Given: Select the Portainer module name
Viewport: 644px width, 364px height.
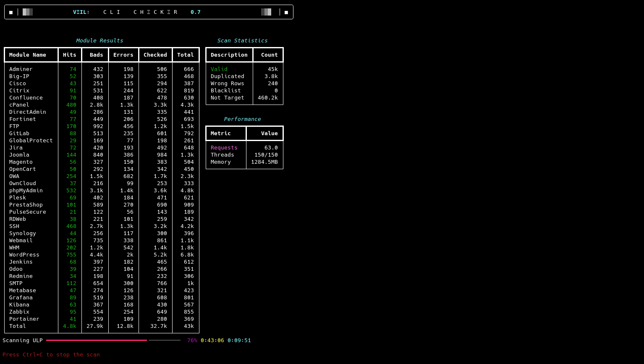Looking at the screenshot, I should [24, 319].
